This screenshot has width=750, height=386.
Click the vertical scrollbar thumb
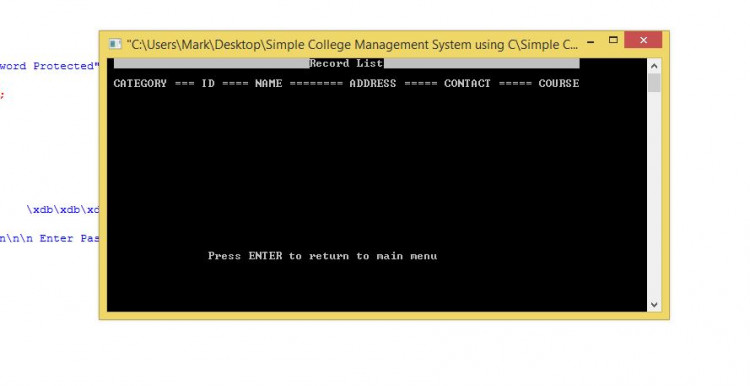tap(654, 83)
